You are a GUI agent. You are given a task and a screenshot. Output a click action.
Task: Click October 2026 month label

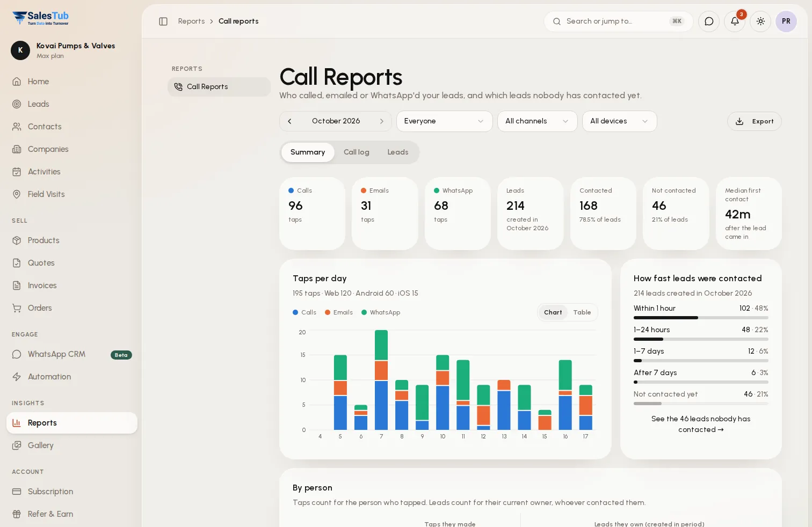coord(336,121)
